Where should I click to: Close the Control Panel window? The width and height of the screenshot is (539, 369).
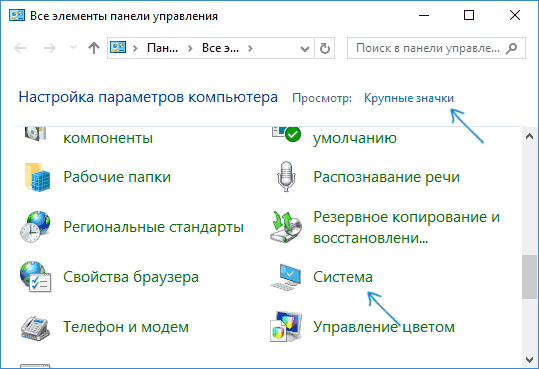pyautogui.click(x=515, y=15)
